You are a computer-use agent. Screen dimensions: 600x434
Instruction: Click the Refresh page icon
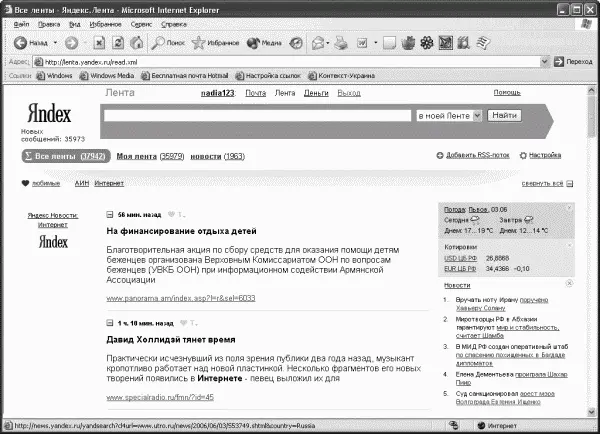pos(118,42)
